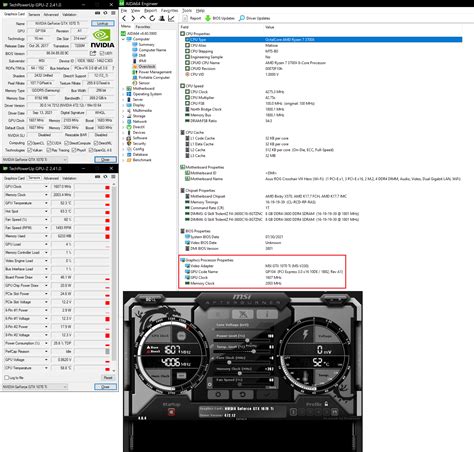Viewport: 474px width, 452px height.
Task: Switch to Advanced tab in top GPU-Z window
Action: click(51, 15)
